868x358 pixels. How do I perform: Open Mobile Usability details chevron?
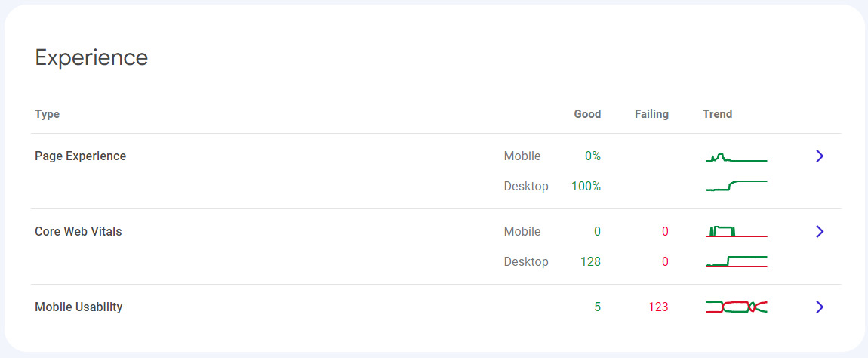(x=820, y=307)
